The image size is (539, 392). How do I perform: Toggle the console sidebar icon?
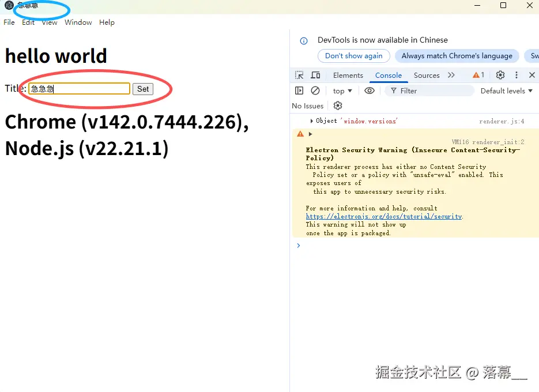(x=299, y=91)
